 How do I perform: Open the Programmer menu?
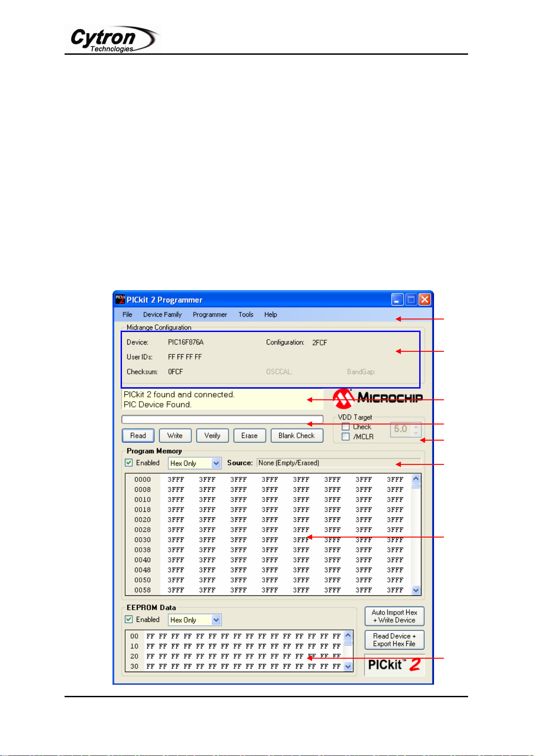point(210,315)
